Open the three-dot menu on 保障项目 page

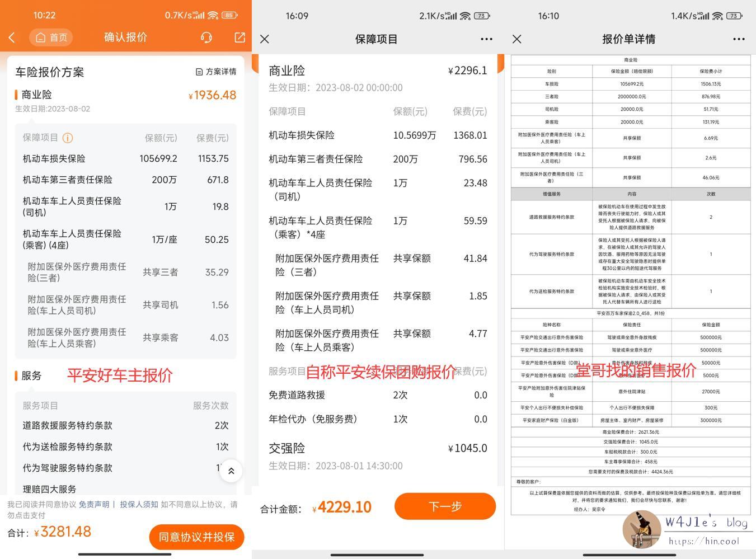coord(486,39)
